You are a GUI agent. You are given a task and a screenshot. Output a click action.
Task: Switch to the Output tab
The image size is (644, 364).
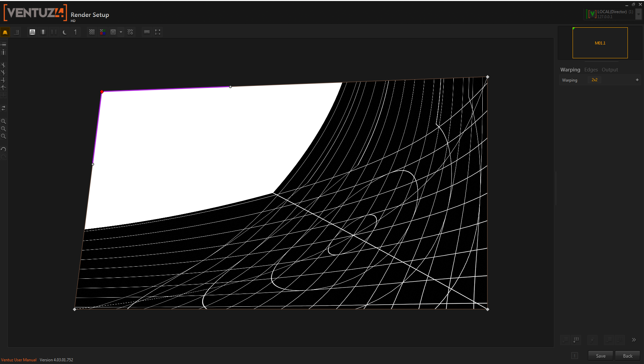(610, 70)
